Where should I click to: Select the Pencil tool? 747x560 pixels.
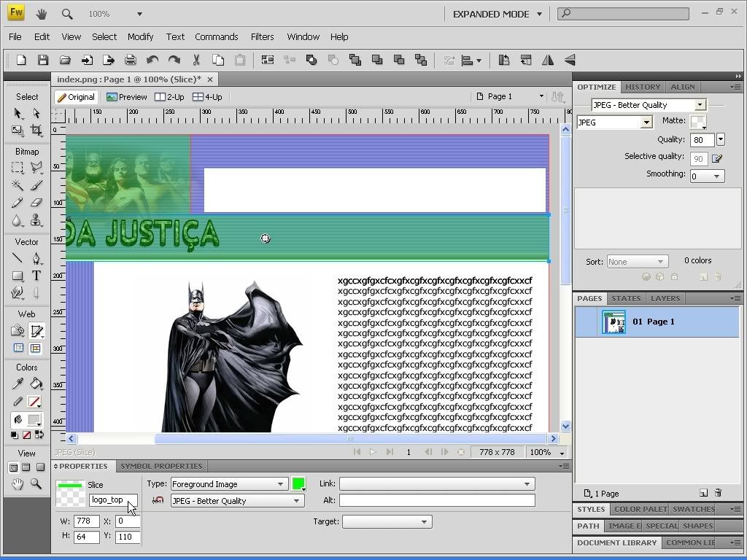[18, 203]
